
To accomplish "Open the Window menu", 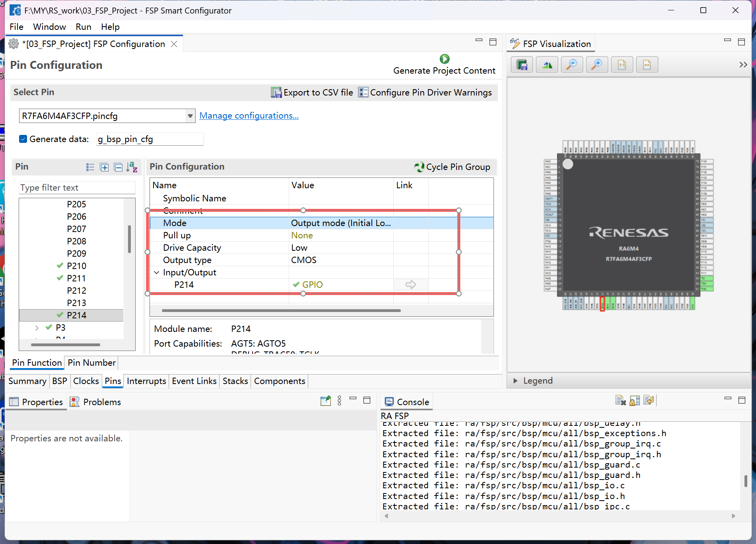I will click(49, 27).
